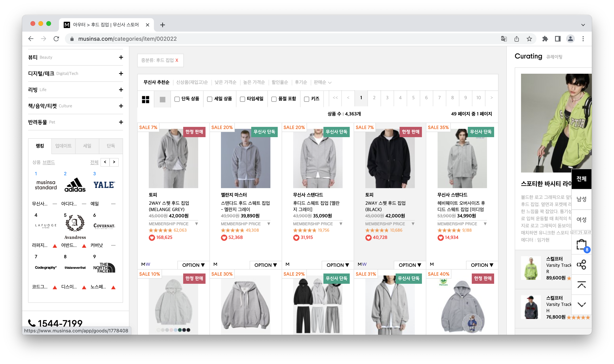Switch to the large single-item view
This screenshot has width=614, height=364.
point(162,99)
